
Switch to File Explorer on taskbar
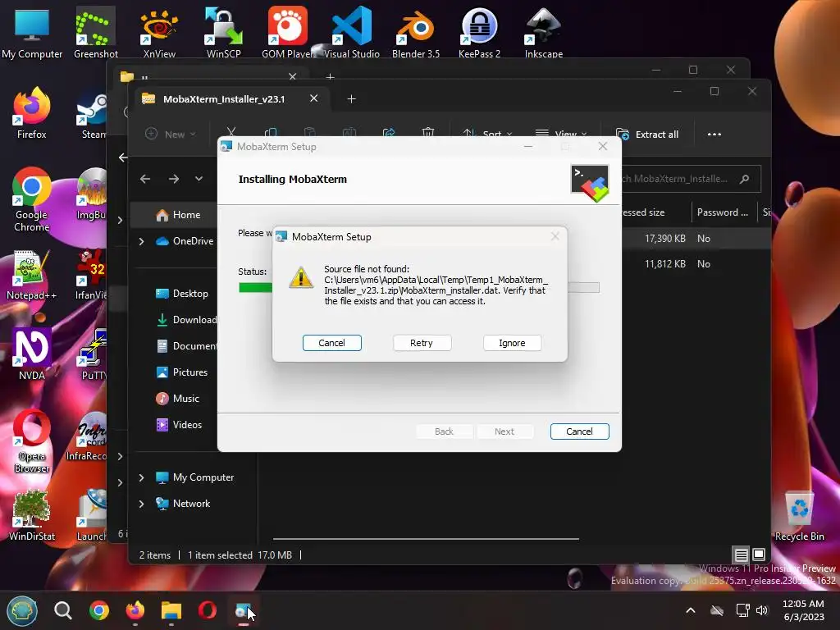171,610
